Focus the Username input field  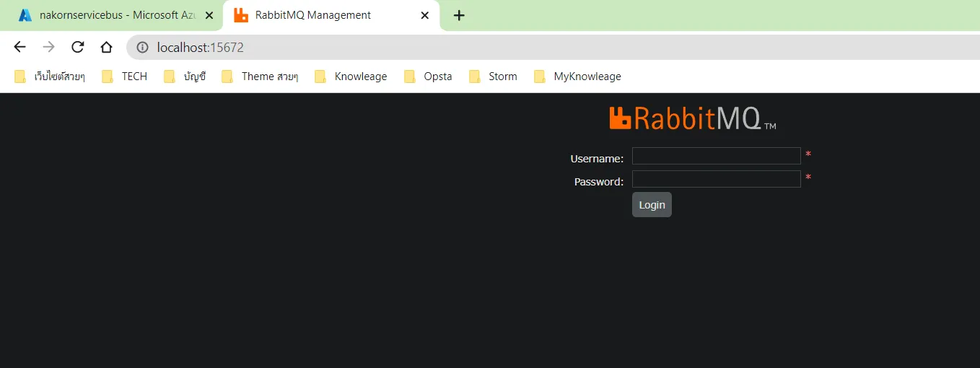coord(717,156)
